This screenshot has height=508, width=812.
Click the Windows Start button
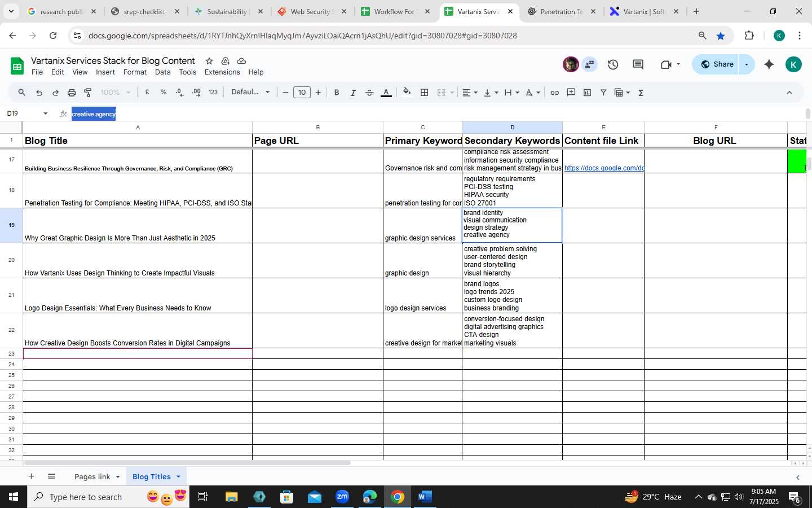tap(14, 497)
